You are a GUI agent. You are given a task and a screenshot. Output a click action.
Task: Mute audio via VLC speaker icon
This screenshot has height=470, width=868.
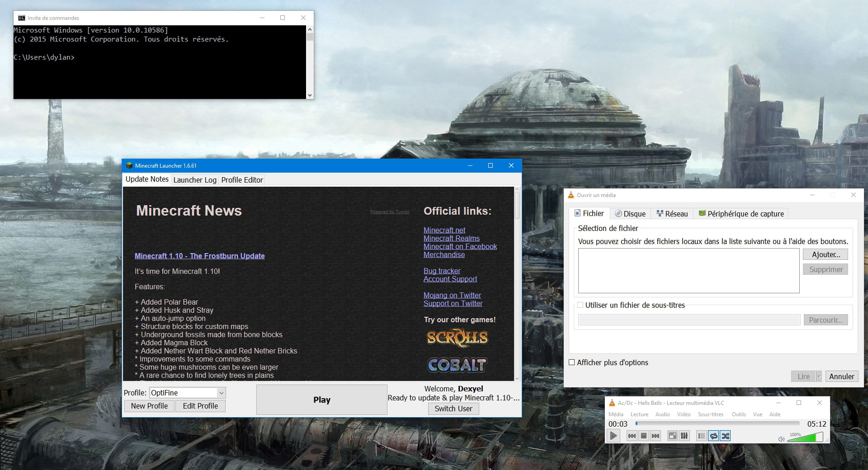[x=781, y=439]
